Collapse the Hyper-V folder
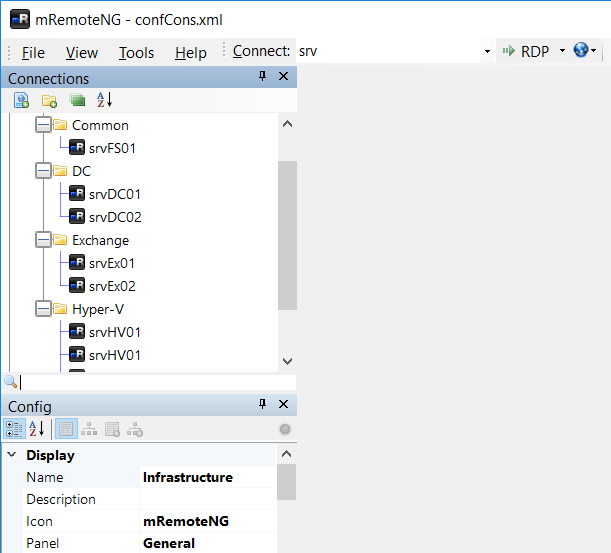 coord(43,309)
